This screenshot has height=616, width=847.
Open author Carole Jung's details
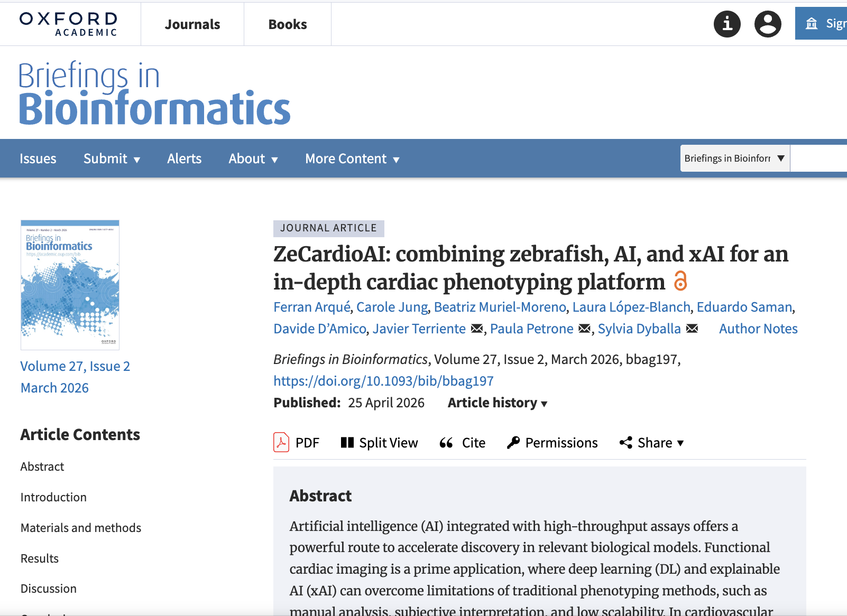click(x=392, y=307)
